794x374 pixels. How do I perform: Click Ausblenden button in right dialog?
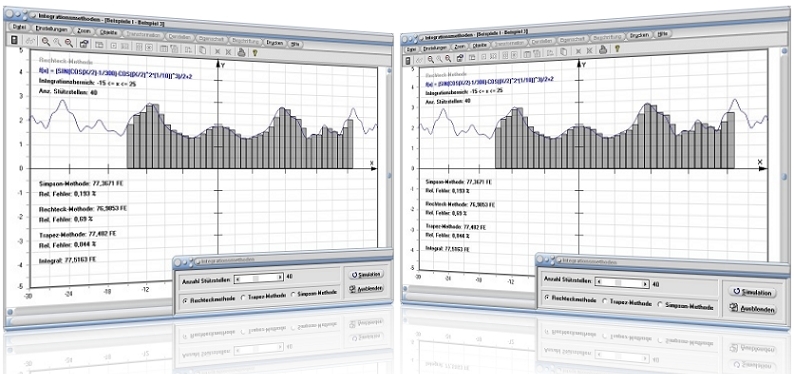pos(752,308)
